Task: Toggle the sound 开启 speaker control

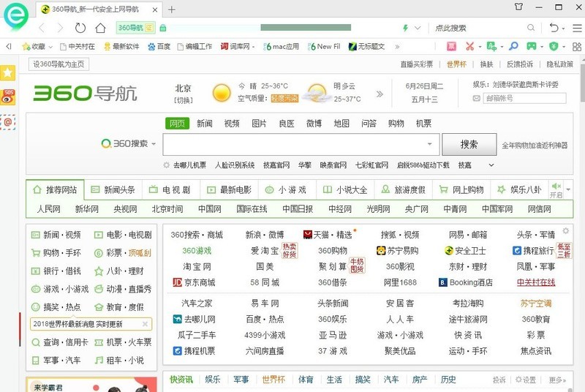Action: point(556,190)
